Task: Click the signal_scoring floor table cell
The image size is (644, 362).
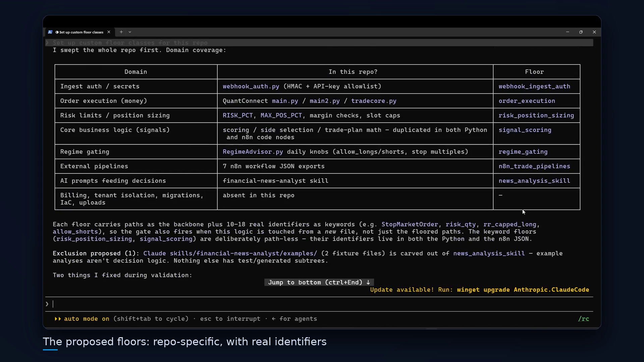Action: point(536,133)
